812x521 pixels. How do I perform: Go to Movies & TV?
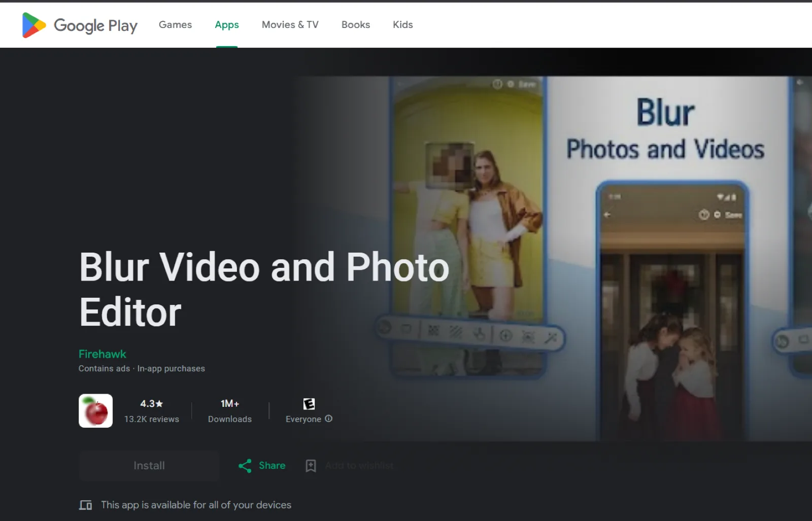pyautogui.click(x=290, y=24)
